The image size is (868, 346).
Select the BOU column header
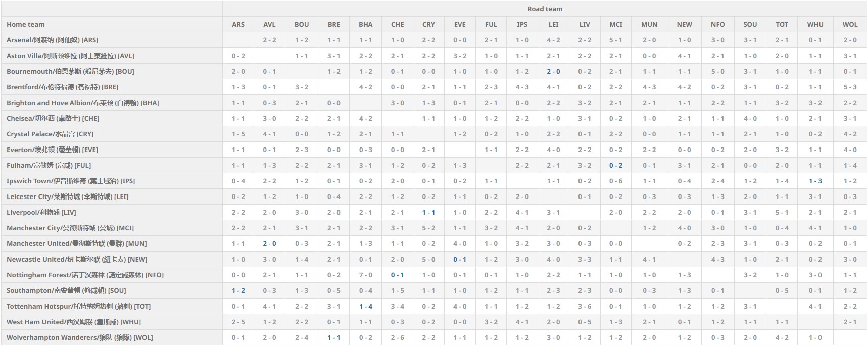[x=301, y=24]
